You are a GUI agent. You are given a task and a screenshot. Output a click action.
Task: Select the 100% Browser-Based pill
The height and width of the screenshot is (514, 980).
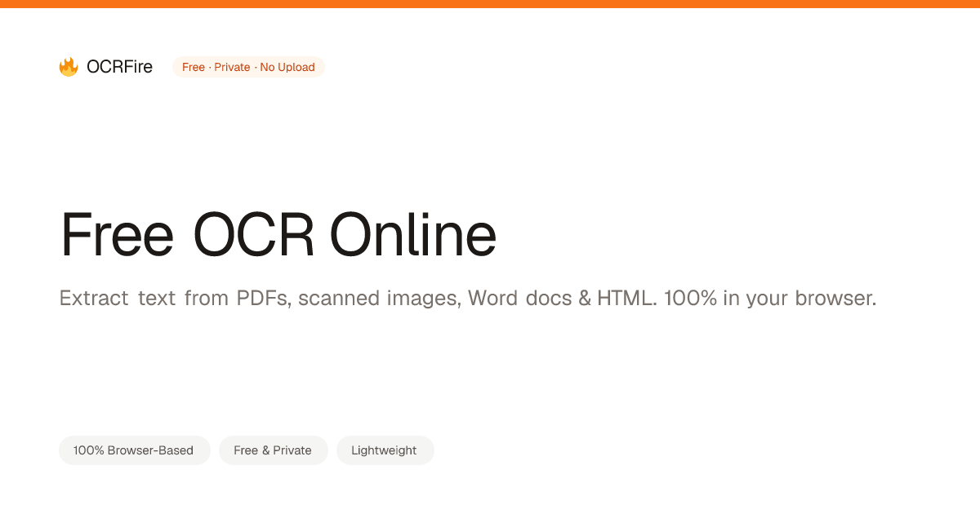[x=134, y=450]
